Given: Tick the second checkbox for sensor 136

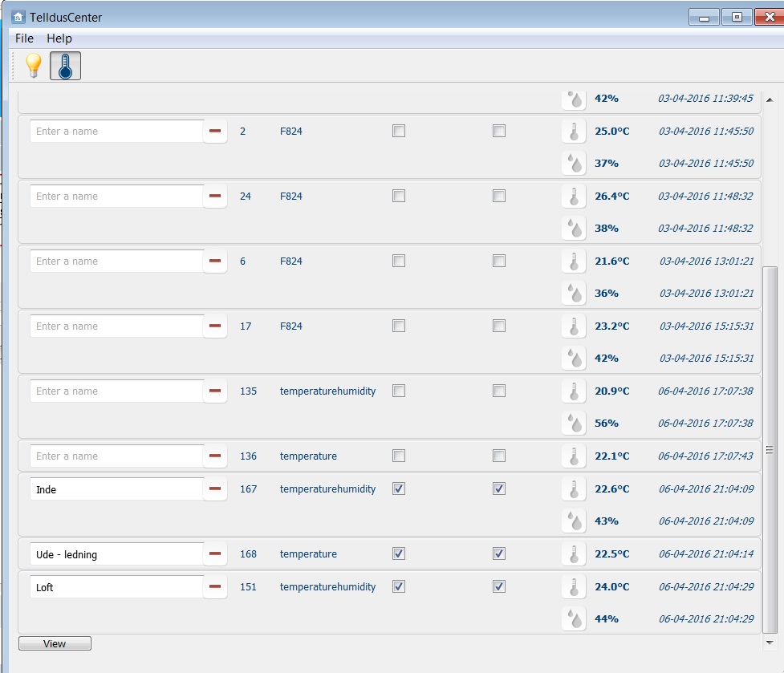Looking at the screenshot, I should click(x=499, y=456).
